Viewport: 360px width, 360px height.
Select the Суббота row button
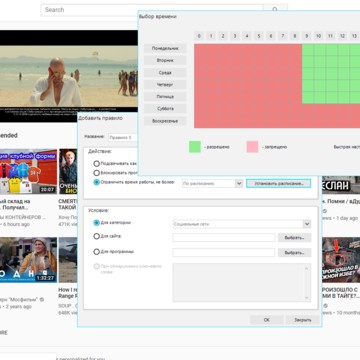pyautogui.click(x=165, y=109)
